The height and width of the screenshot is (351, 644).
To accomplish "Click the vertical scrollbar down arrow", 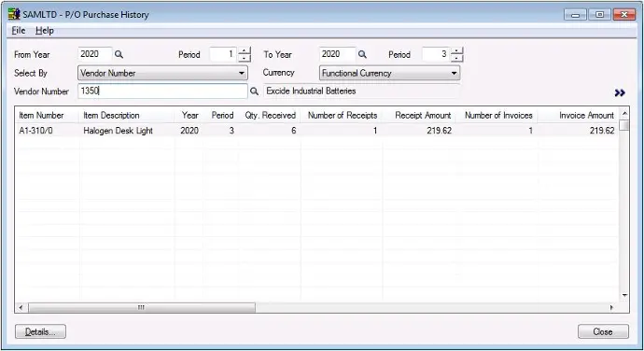I will coord(624,295).
